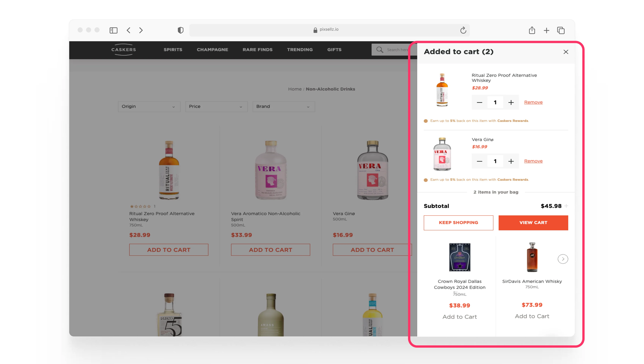The height and width of the screenshot is (364, 644).
Task: Reload the page with refresh icon
Action: tap(463, 30)
